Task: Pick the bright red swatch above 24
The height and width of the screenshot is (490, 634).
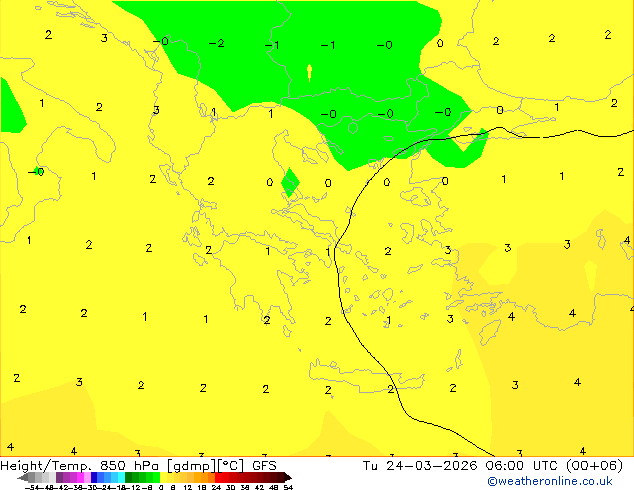Action: point(218,477)
